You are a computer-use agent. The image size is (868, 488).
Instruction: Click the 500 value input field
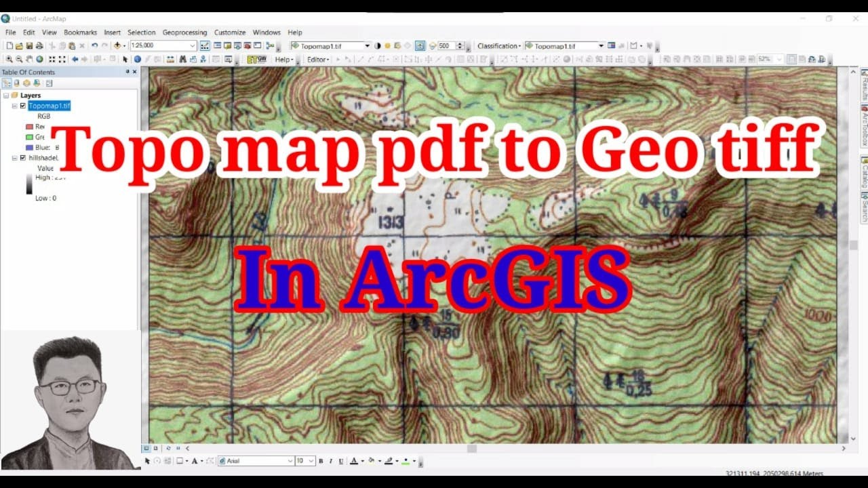click(x=446, y=46)
